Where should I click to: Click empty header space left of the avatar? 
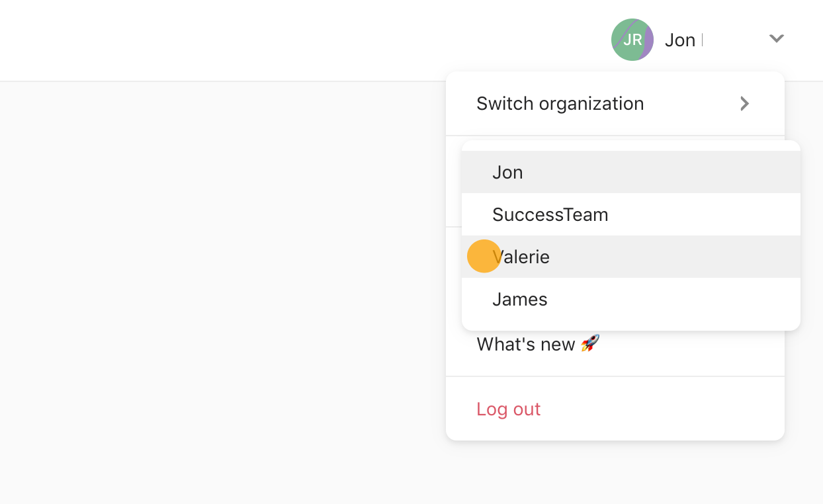(x=298, y=40)
